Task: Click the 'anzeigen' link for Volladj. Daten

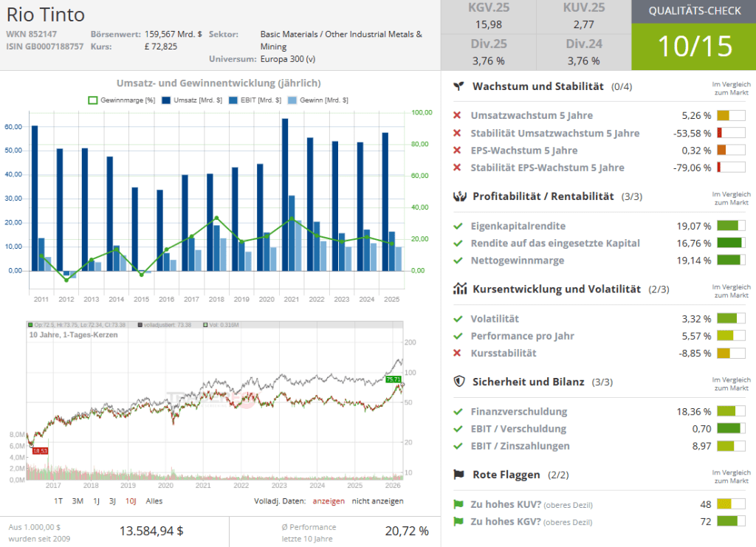Action: [328, 500]
